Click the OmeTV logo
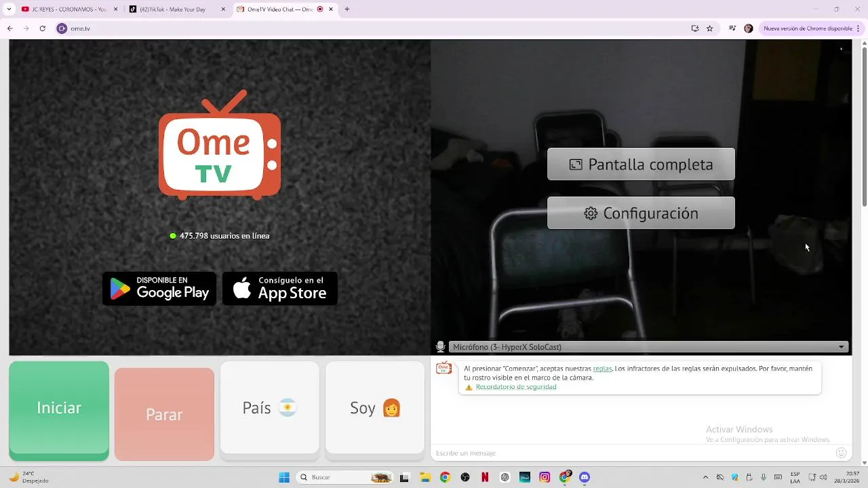Screen dimensions: 868x488 [220, 145]
